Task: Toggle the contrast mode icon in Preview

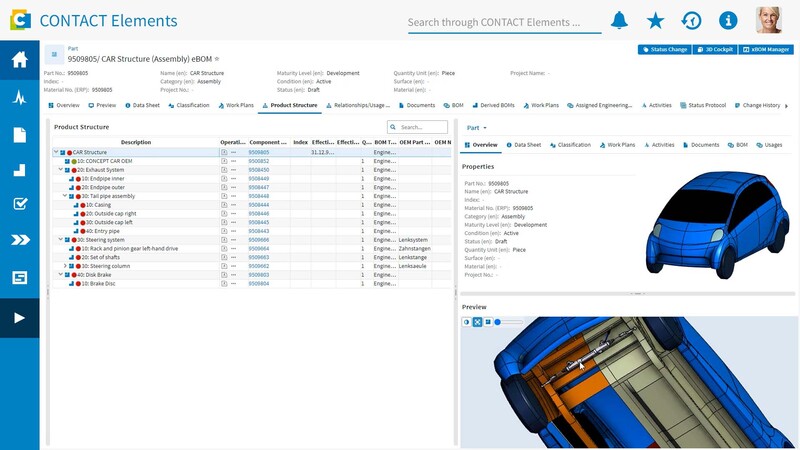Action: [466, 322]
